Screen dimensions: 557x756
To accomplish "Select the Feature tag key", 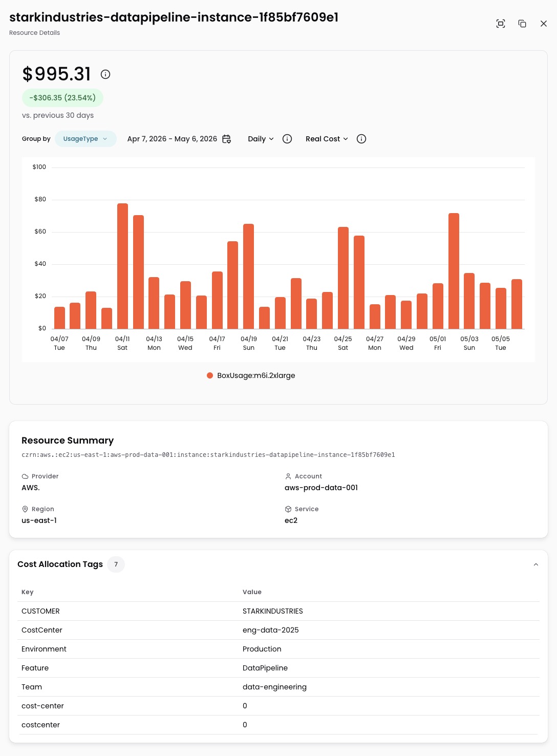I will click(35, 668).
